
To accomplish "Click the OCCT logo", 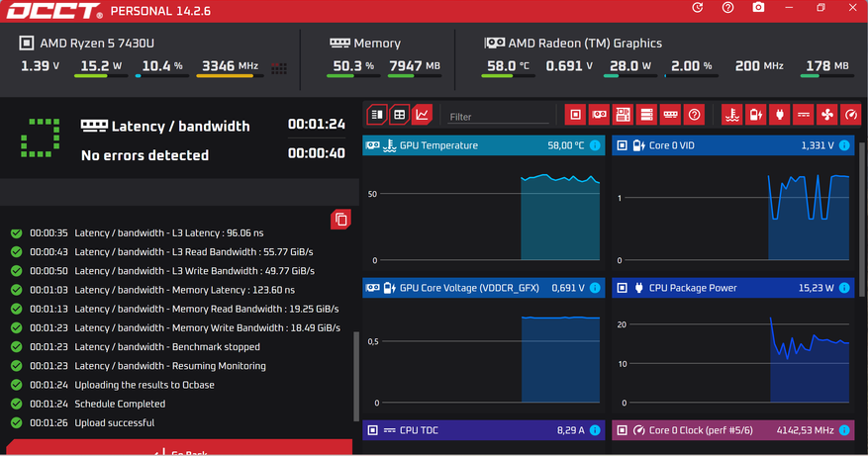I will coord(54,11).
